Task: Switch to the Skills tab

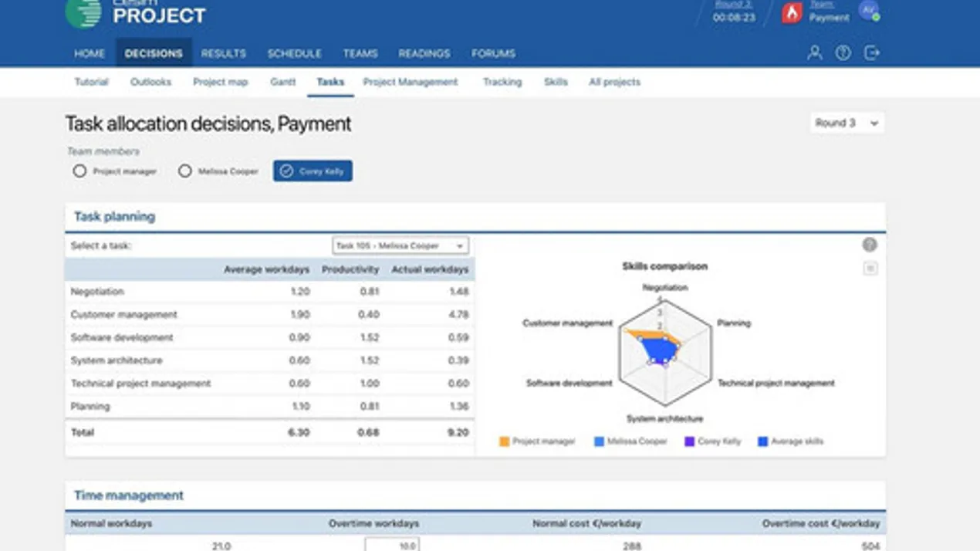Action: pyautogui.click(x=556, y=82)
